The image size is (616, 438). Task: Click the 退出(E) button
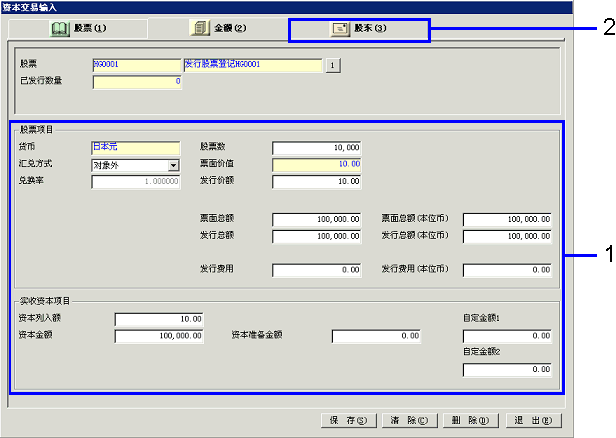coord(534,420)
